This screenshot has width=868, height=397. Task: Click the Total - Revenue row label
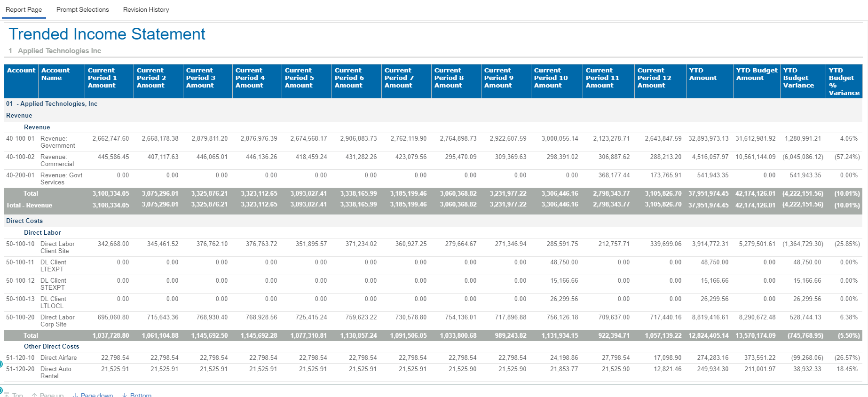point(29,205)
